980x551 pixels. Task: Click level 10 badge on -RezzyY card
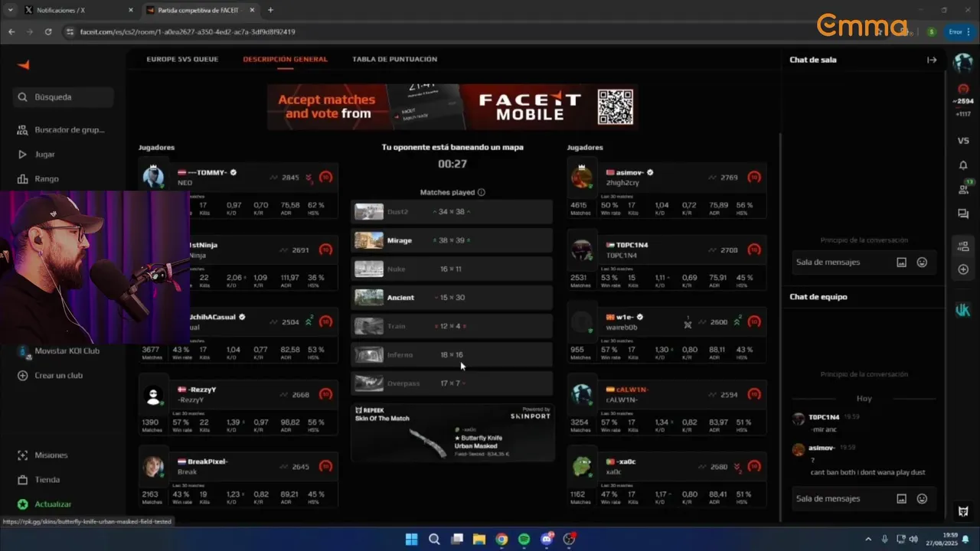325,395
